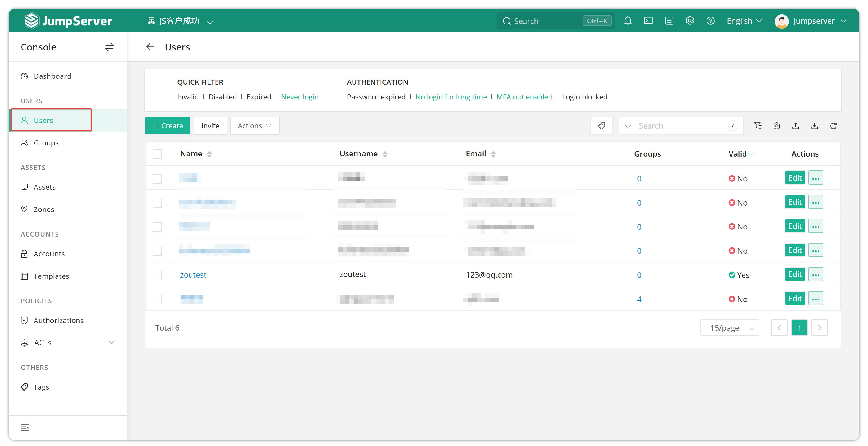Image resolution: width=868 pixels, height=446 pixels.
Task: Expand the ACLs sidebar submenu
Action: point(112,342)
